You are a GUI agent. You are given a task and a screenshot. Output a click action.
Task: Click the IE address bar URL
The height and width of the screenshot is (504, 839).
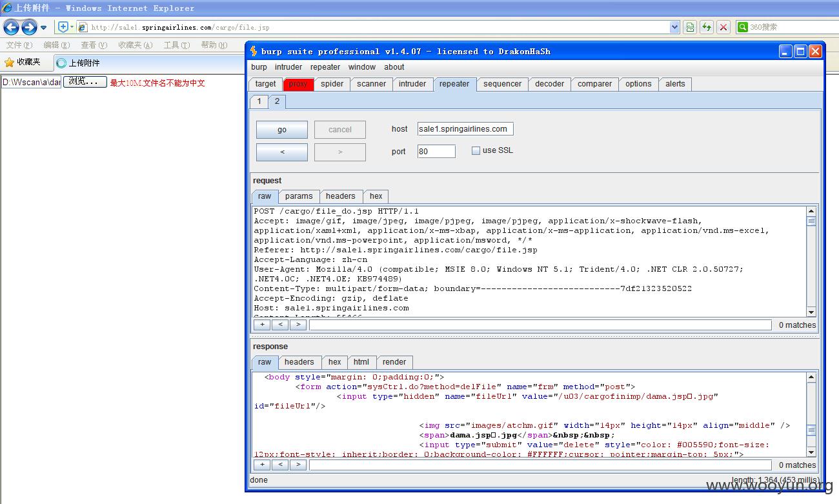click(x=181, y=27)
